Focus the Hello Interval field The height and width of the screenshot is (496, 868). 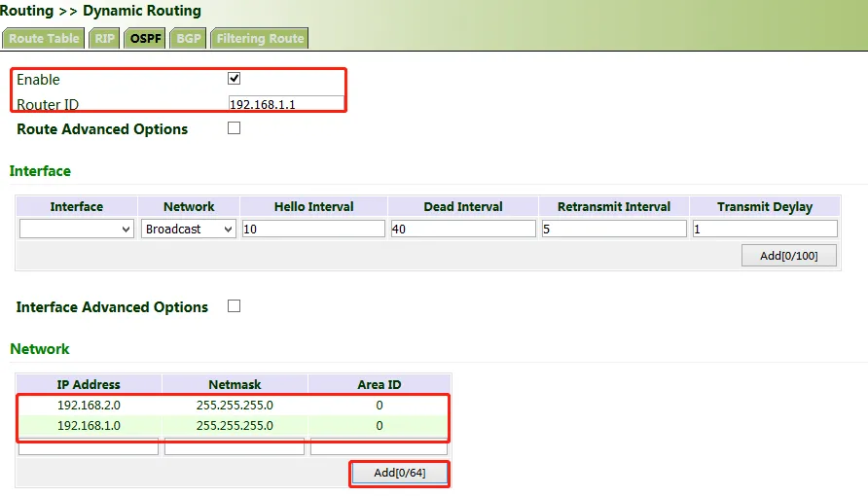coord(313,229)
